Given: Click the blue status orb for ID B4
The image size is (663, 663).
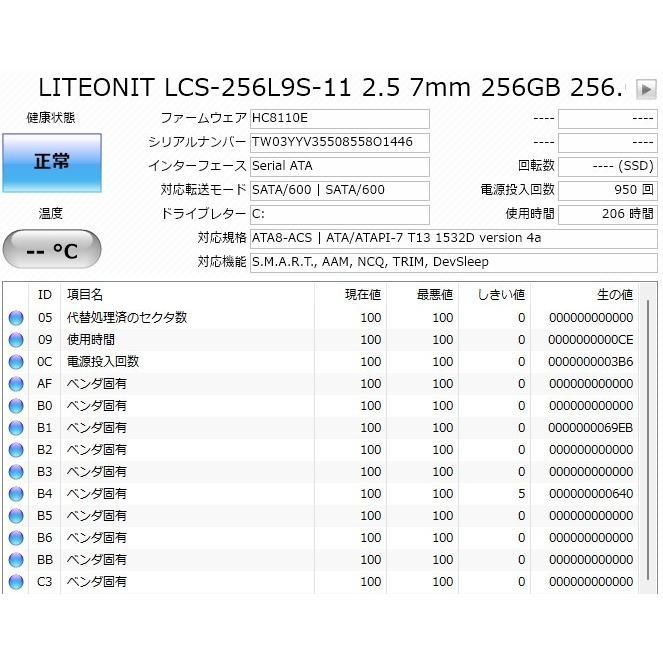Looking at the screenshot, I should point(16,494).
